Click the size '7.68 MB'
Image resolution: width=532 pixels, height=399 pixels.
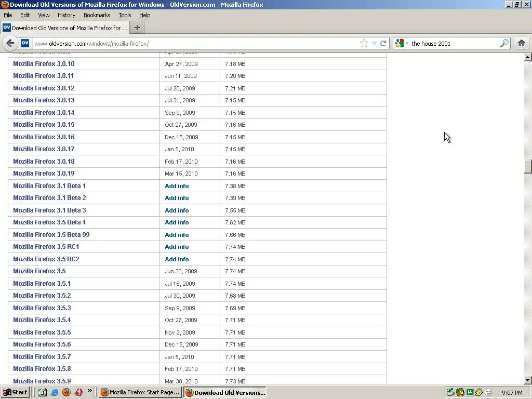click(235, 296)
